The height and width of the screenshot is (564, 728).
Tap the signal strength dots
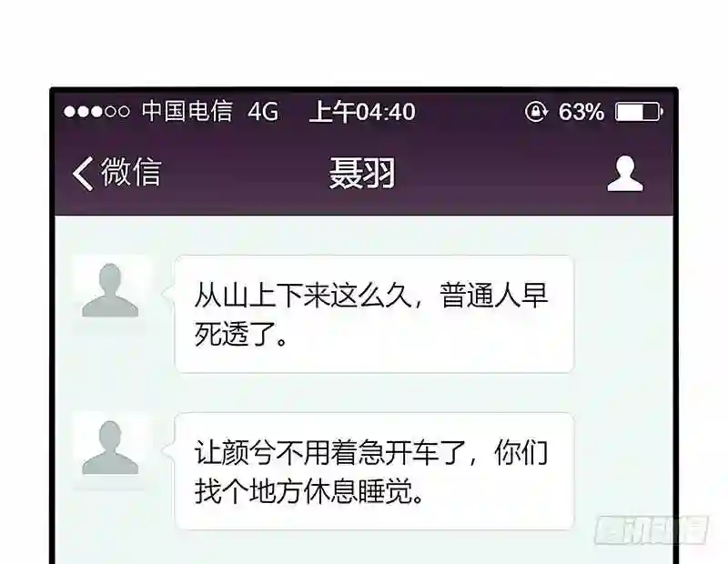(x=96, y=112)
